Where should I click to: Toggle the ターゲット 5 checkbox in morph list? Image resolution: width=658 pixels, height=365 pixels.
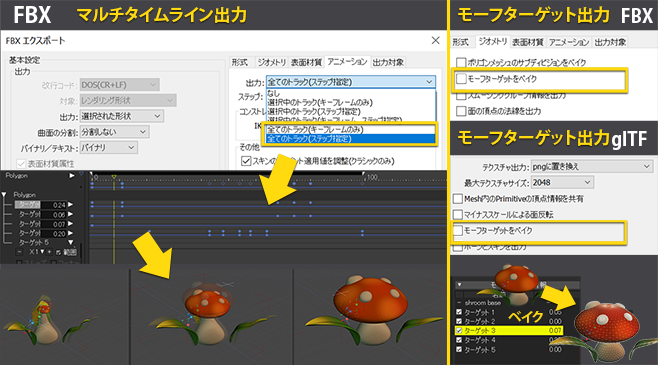coord(459,349)
